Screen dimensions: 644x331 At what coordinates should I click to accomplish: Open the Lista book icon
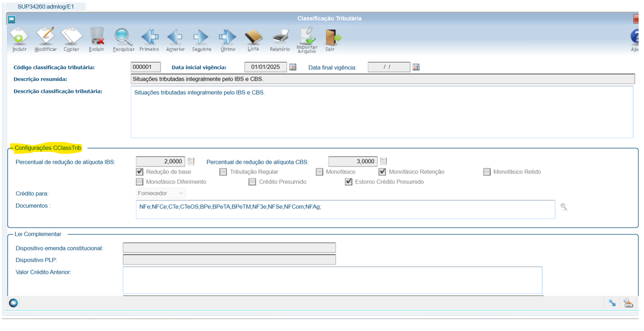(x=253, y=37)
